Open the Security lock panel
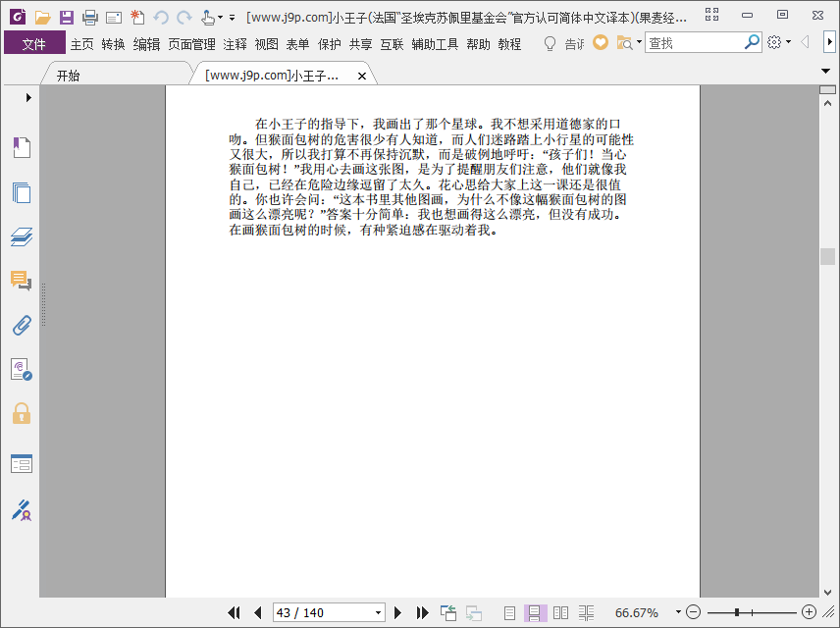Screen dimensions: 840x628 point(22,414)
